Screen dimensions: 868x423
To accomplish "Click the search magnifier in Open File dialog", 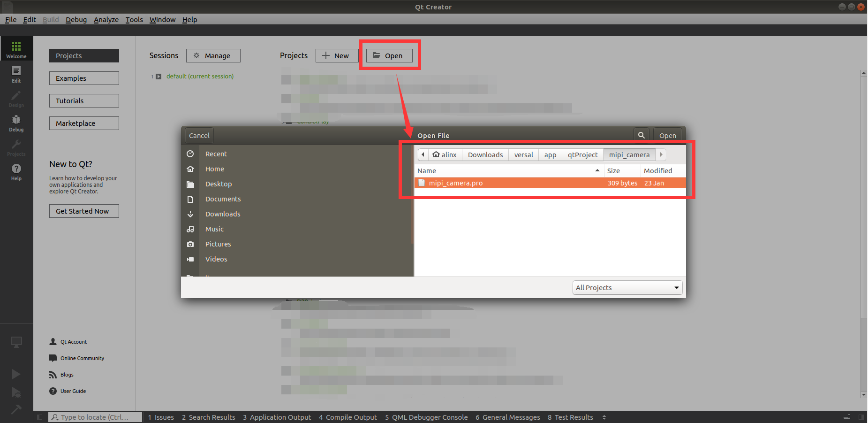I will coord(641,135).
